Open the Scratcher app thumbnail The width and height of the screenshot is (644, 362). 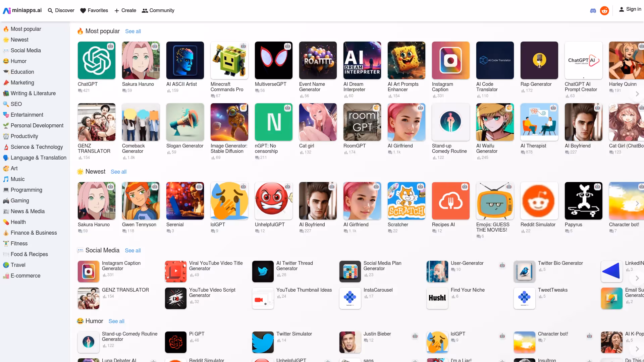tap(407, 201)
